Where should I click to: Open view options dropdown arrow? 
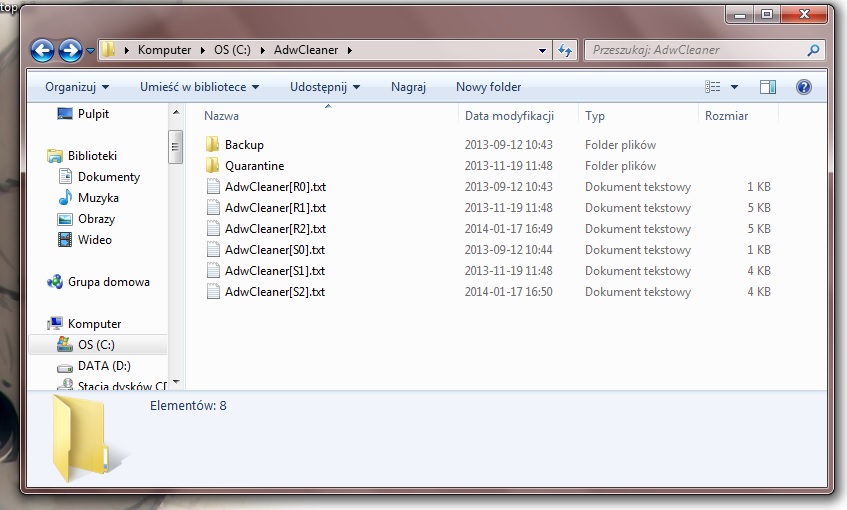tap(734, 87)
